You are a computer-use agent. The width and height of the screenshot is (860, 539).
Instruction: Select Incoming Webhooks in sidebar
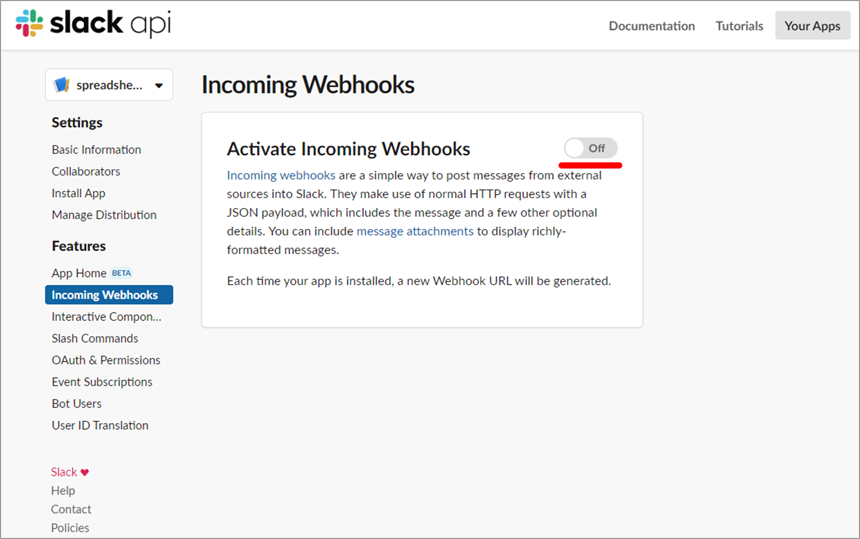click(109, 295)
